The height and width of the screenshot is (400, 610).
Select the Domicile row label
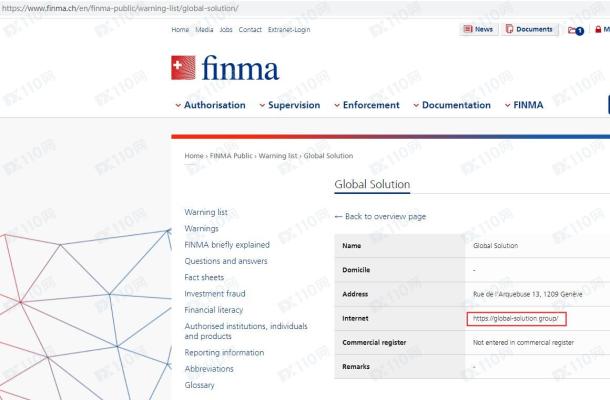(356, 270)
